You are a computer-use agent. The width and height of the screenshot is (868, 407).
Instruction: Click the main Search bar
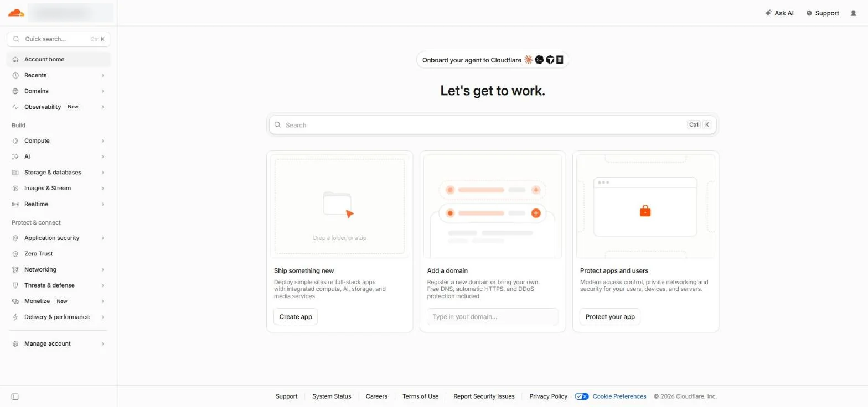[x=493, y=125]
